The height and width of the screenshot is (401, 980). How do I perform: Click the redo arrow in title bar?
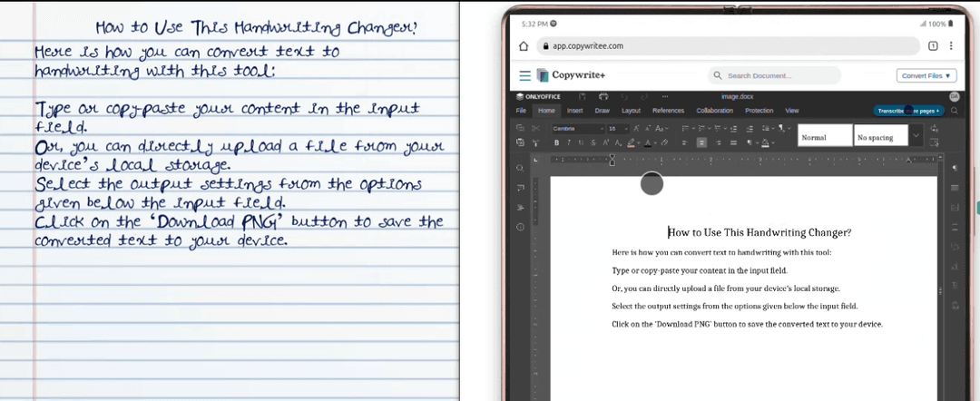click(644, 96)
